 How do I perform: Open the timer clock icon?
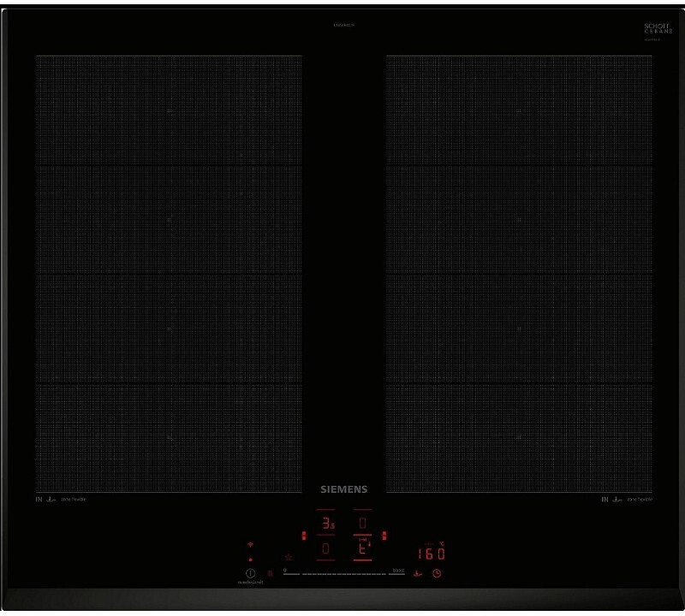point(436,573)
